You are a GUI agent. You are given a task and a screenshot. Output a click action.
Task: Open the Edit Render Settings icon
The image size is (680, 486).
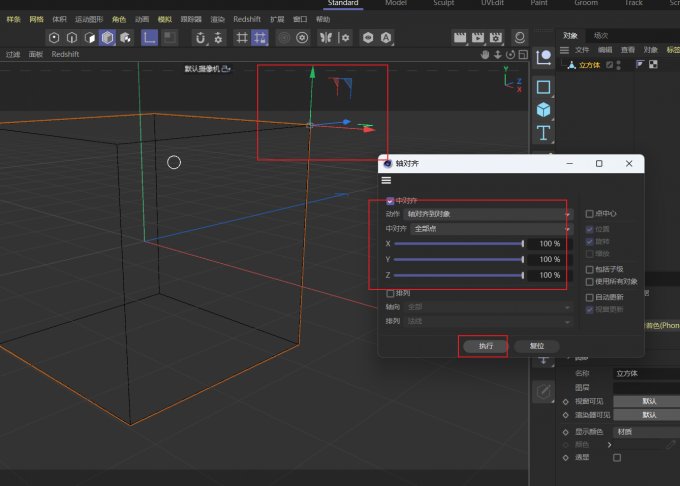tap(496, 38)
